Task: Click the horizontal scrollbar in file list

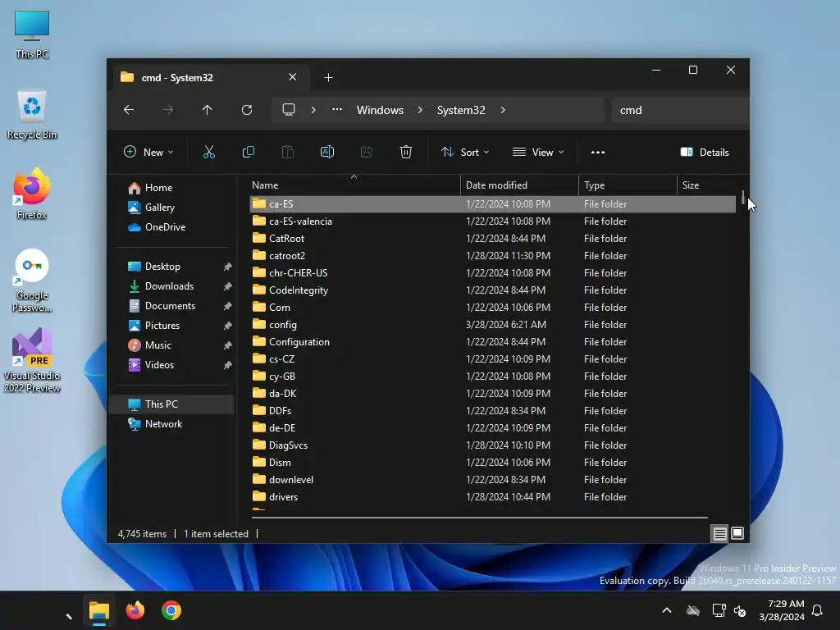Action: click(479, 518)
